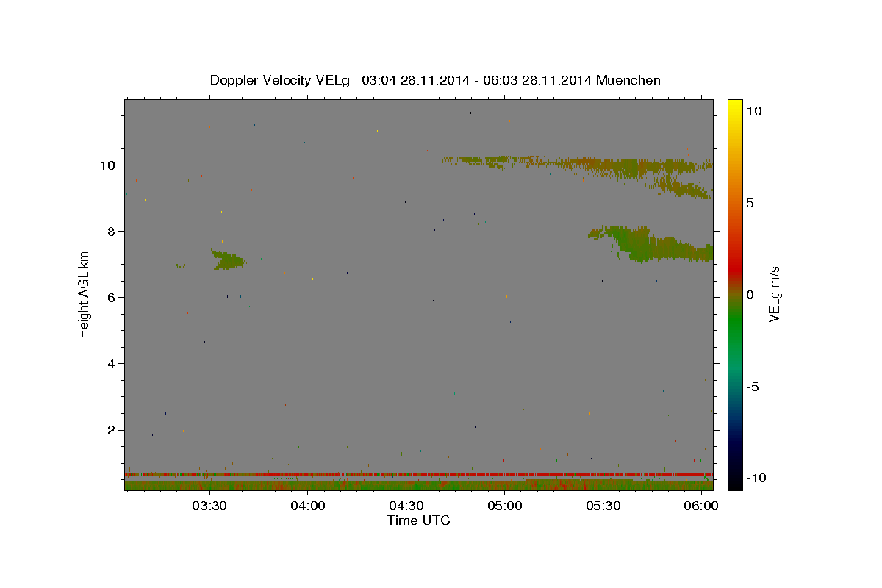Viewport: 882px width, 588px height.
Task: Click the height axis label 6
Action: [x=112, y=297]
